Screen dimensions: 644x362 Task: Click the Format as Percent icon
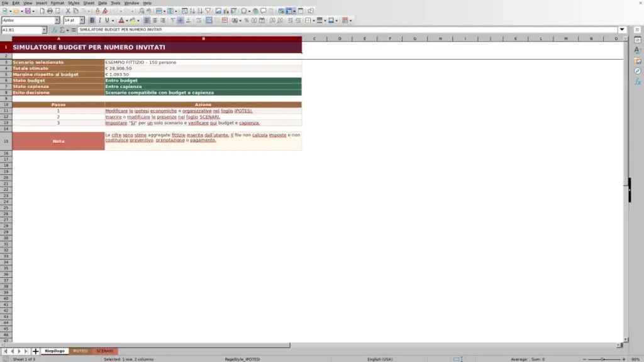247,21
